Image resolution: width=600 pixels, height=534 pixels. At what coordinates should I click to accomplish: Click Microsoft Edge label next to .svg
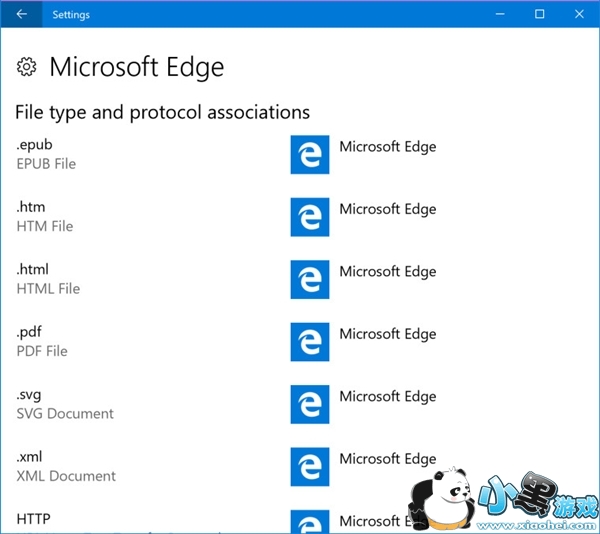387,396
